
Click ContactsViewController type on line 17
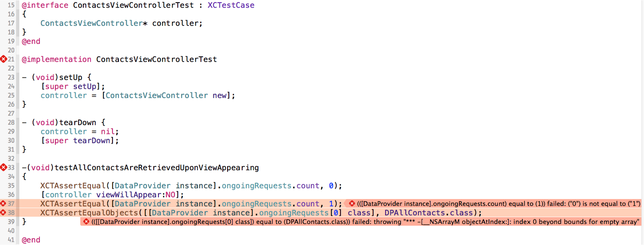[91, 23]
